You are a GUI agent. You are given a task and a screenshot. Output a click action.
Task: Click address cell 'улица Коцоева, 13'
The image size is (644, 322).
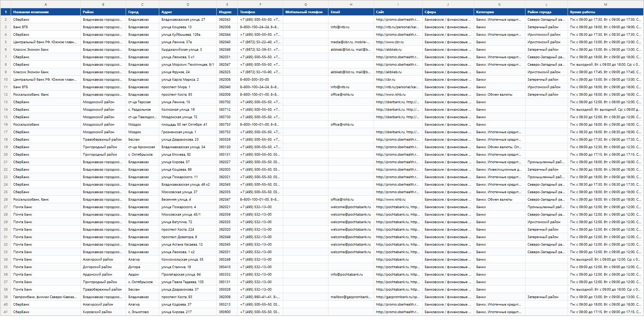pyautogui.click(x=188, y=27)
